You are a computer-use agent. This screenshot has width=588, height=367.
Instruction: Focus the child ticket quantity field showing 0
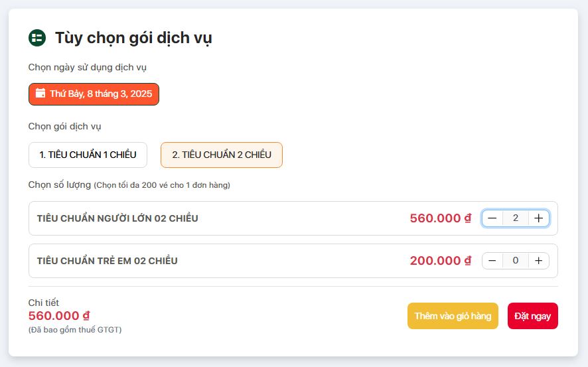point(516,261)
